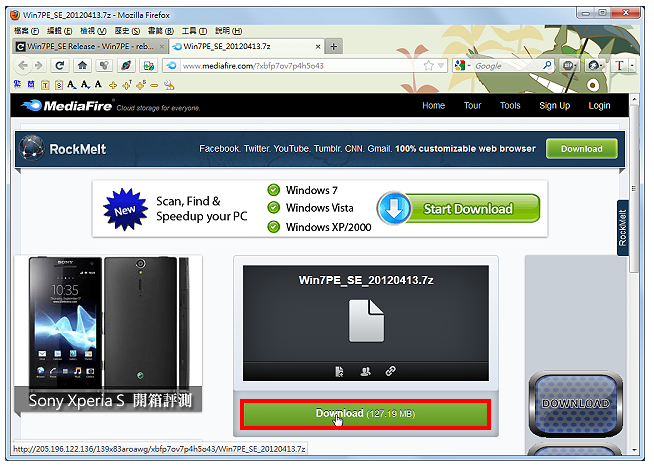Click the colorful planet toolbar icon
Screen dimensions: 654x467
click(126, 65)
